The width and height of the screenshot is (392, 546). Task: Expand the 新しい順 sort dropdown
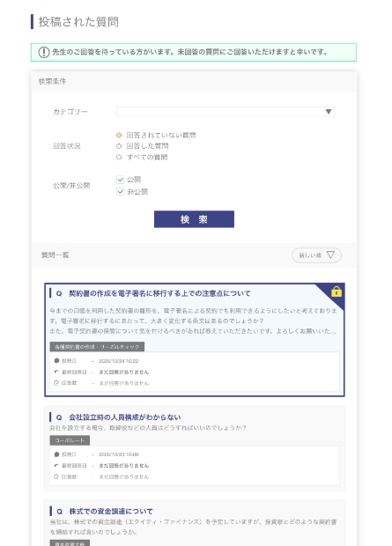click(x=316, y=255)
